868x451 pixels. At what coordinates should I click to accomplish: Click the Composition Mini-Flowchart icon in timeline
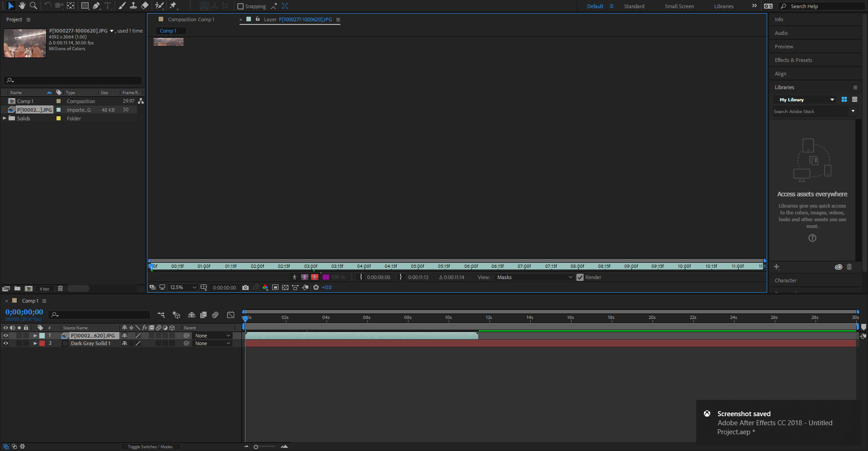click(161, 315)
